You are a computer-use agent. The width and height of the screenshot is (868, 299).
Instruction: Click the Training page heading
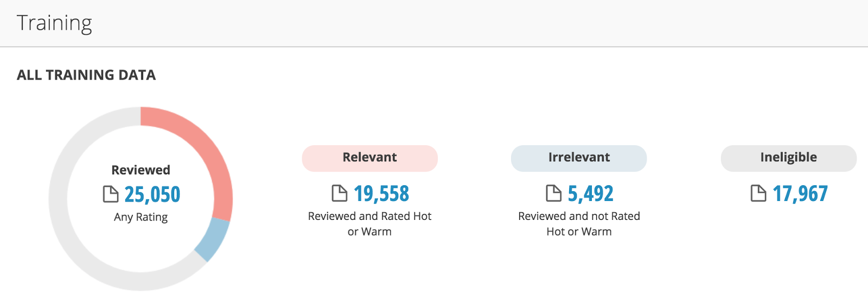click(x=54, y=23)
